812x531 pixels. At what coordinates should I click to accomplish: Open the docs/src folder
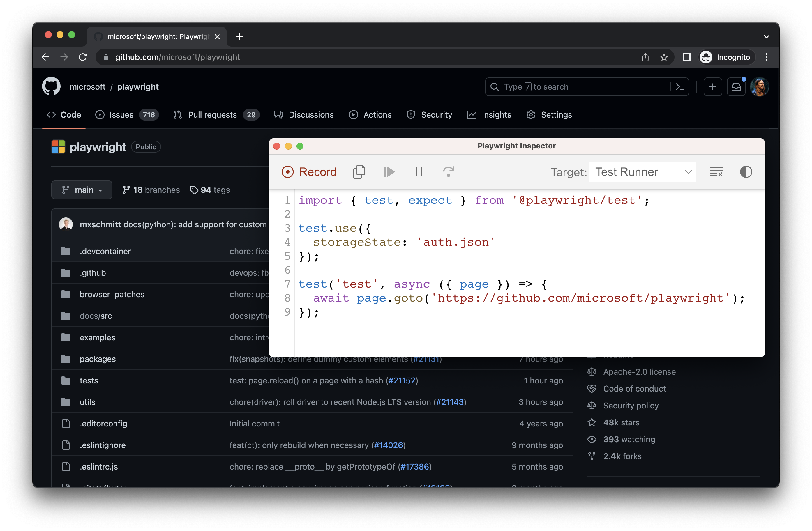coord(96,316)
